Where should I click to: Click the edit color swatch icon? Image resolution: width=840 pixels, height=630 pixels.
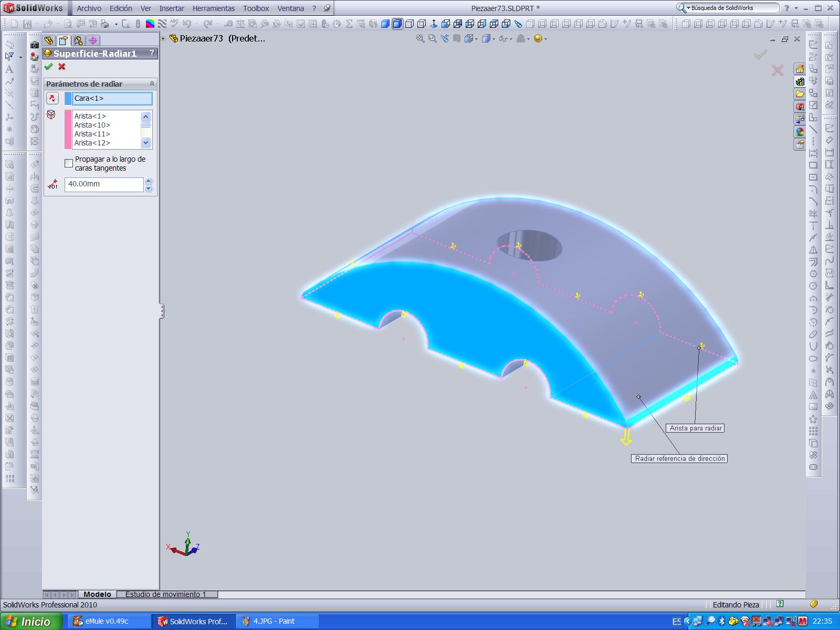pyautogui.click(x=150, y=24)
